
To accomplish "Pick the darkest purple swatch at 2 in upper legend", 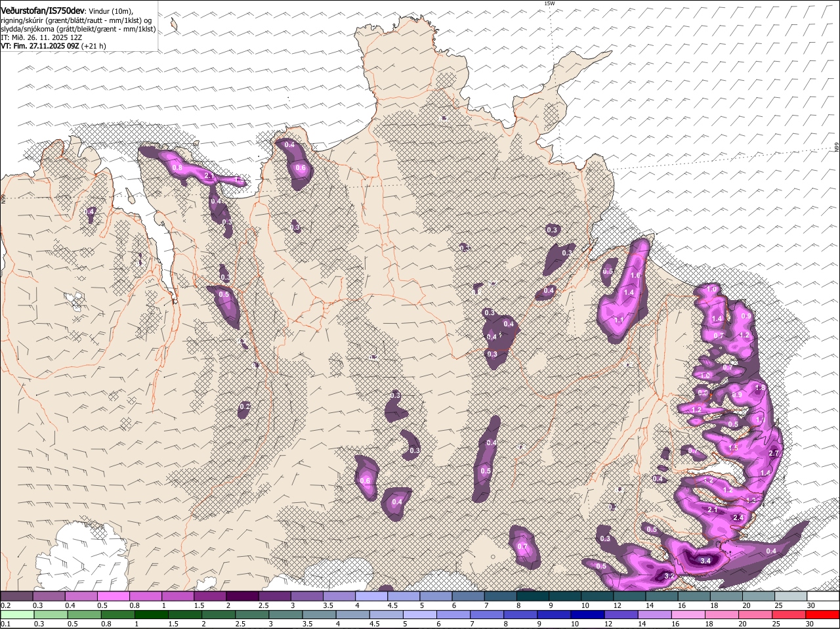I will [x=243, y=596].
